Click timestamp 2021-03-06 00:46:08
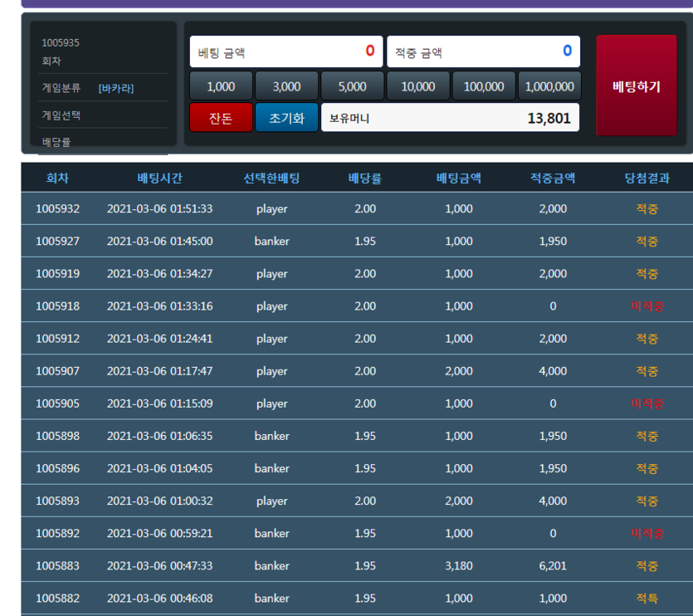This screenshot has width=693, height=616. (x=159, y=599)
